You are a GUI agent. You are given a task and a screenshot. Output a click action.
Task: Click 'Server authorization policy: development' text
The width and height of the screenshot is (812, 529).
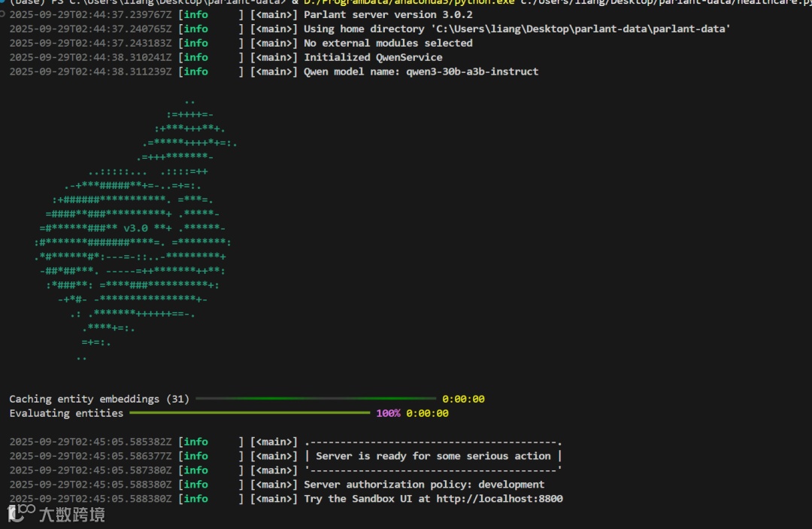pyautogui.click(x=424, y=485)
